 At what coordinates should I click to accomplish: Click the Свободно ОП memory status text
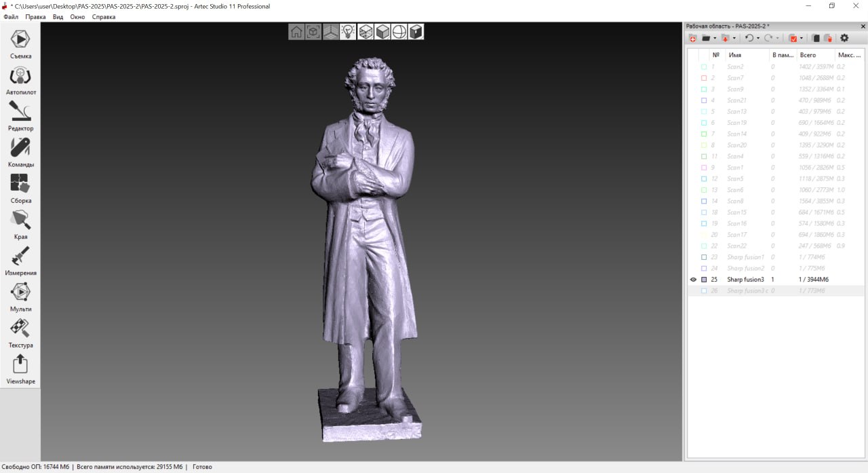point(36,467)
